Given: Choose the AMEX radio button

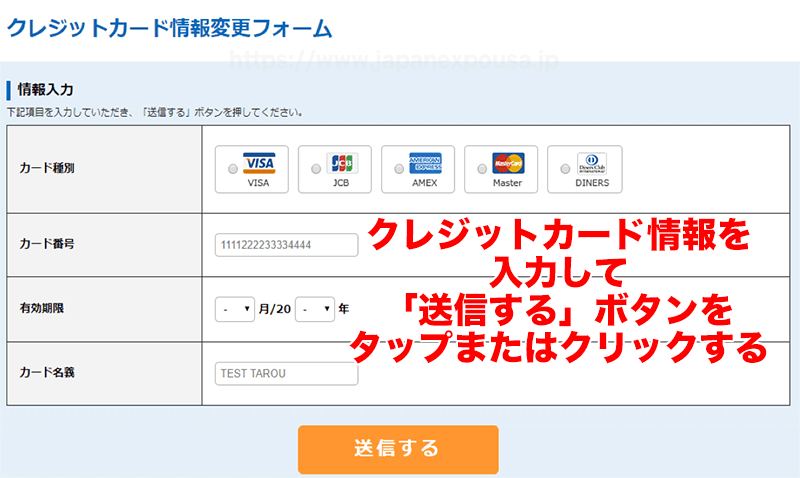Looking at the screenshot, I should [x=399, y=169].
